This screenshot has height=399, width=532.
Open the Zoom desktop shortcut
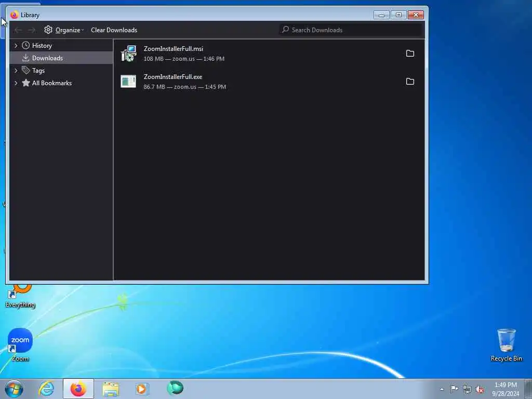coord(20,344)
